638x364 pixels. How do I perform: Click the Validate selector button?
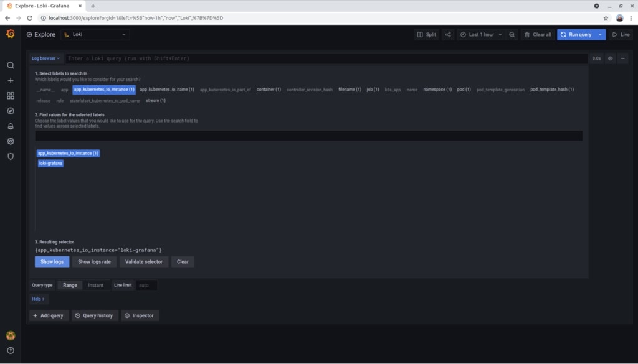click(x=144, y=262)
